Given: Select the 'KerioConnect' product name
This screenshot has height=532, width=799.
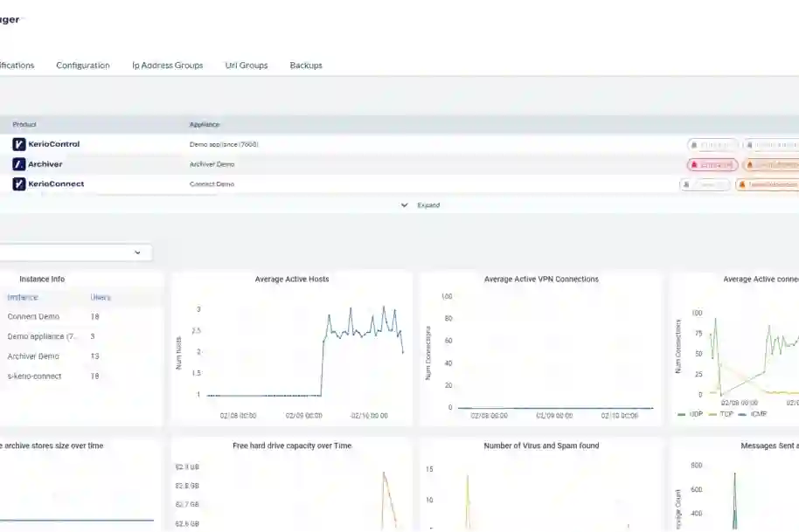Looking at the screenshot, I should pos(56,183).
